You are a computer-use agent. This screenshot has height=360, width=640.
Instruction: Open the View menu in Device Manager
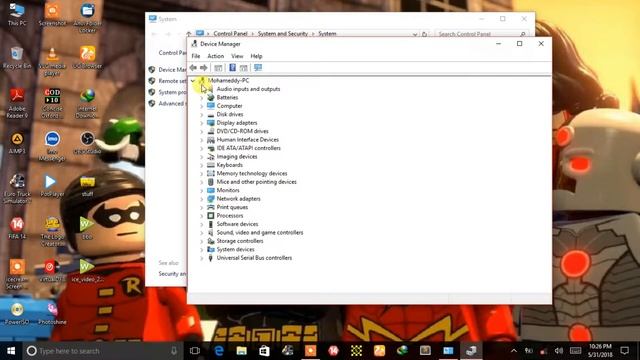237,56
